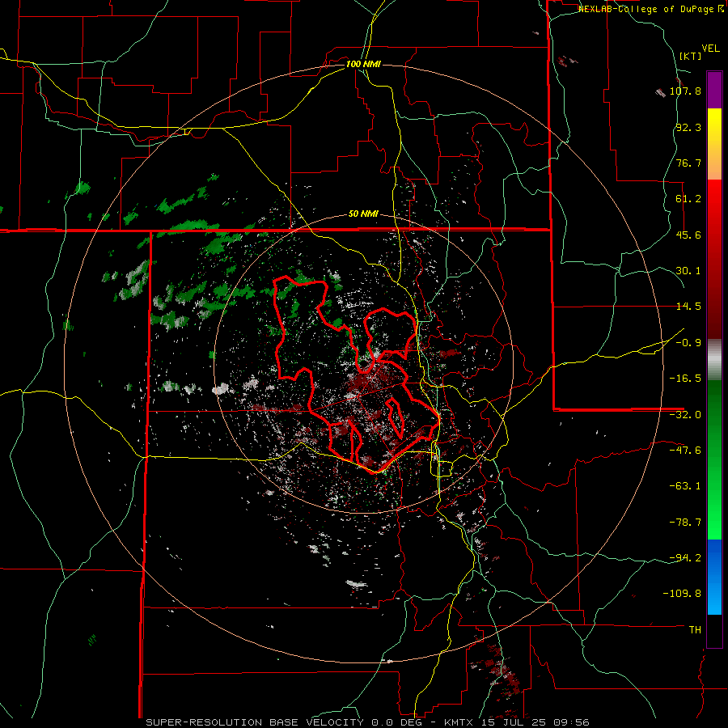Viewport: 728px width, 728px height.
Task: Click the 76.7 legend value
Action: click(688, 163)
